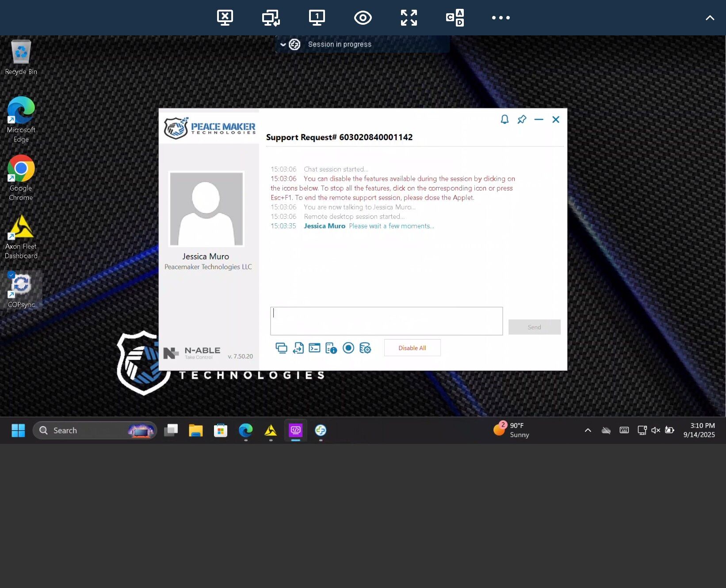Open Microsoft Store from the taskbar
This screenshot has height=588, width=726.
pyautogui.click(x=220, y=430)
